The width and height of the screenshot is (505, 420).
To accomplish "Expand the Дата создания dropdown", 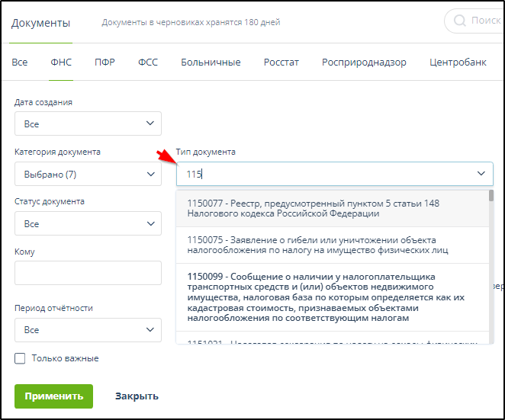I will (88, 123).
